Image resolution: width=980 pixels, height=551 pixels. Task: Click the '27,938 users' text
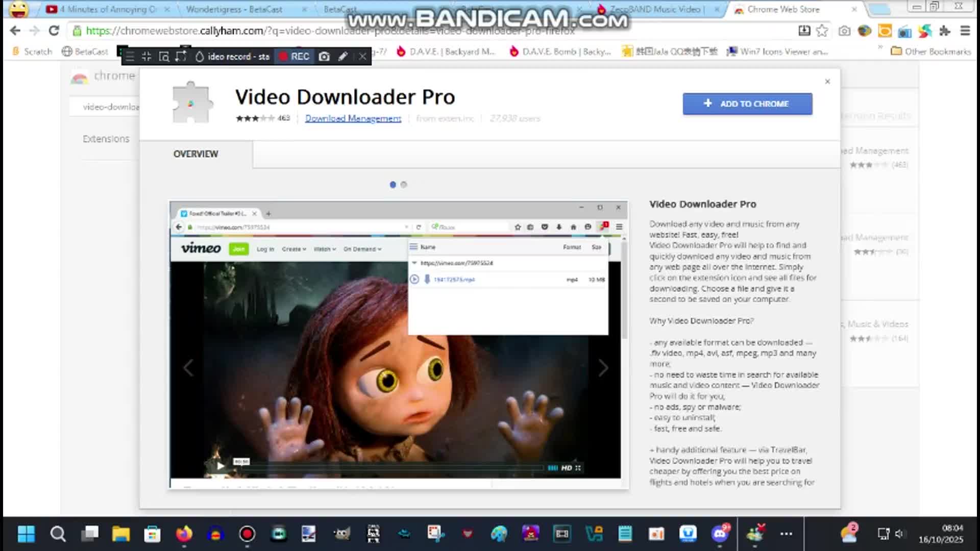[514, 118]
